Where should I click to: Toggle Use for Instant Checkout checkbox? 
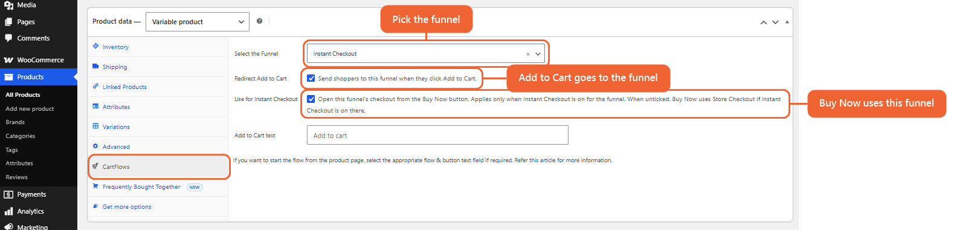click(311, 99)
